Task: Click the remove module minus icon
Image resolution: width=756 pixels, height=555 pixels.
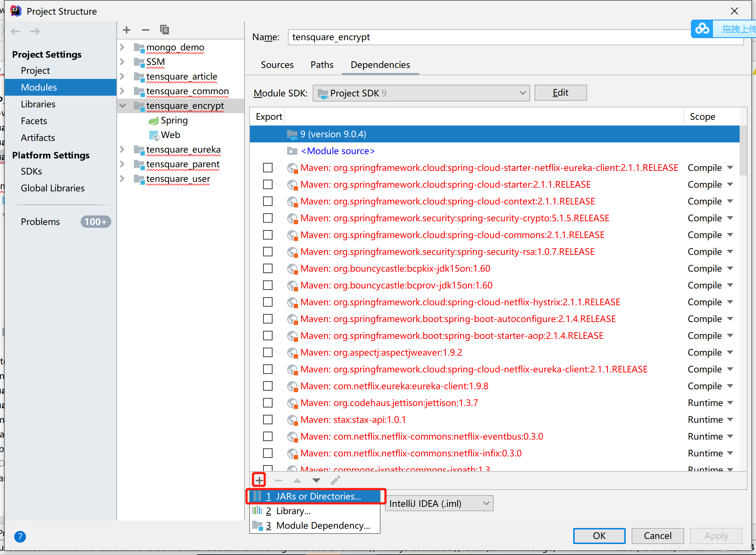Action: click(x=145, y=30)
